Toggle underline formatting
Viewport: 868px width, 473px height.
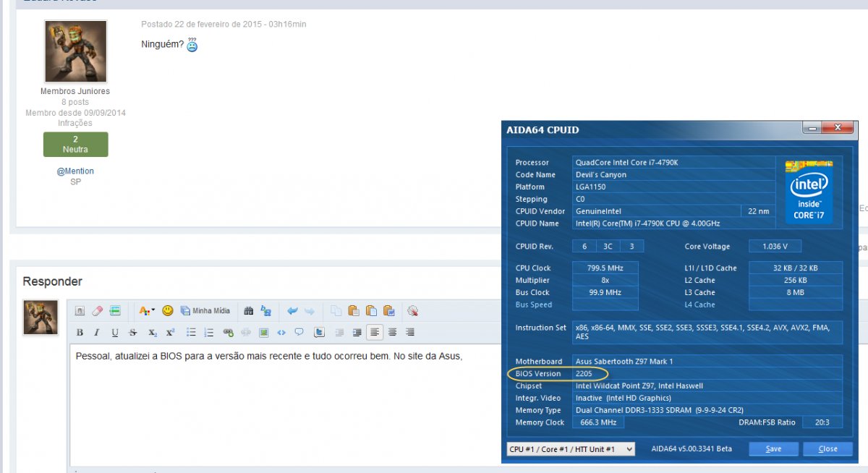[x=115, y=333]
